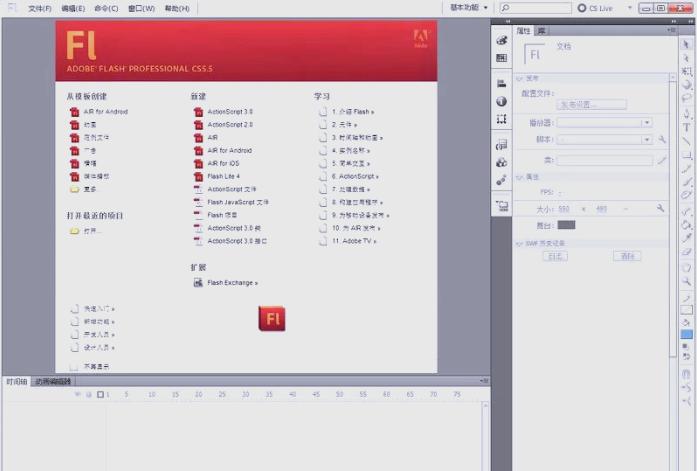This screenshot has height=471, width=697.
Task: Open the collapsed Color panel icon
Action: (501, 40)
